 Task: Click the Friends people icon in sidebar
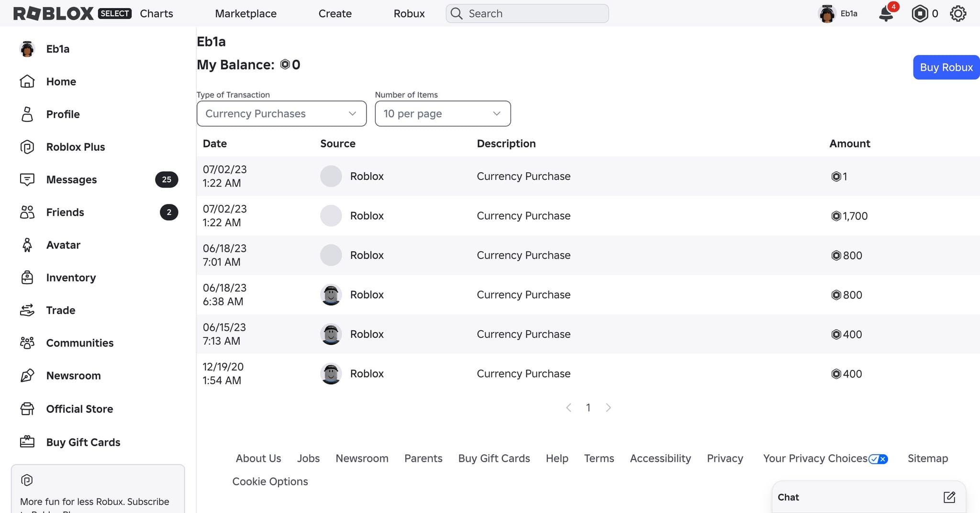click(27, 212)
